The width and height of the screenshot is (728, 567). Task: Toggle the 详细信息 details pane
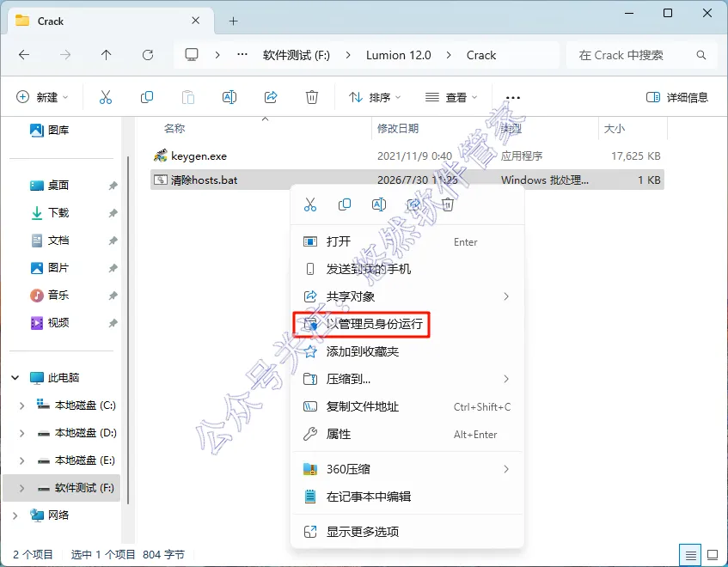point(677,97)
